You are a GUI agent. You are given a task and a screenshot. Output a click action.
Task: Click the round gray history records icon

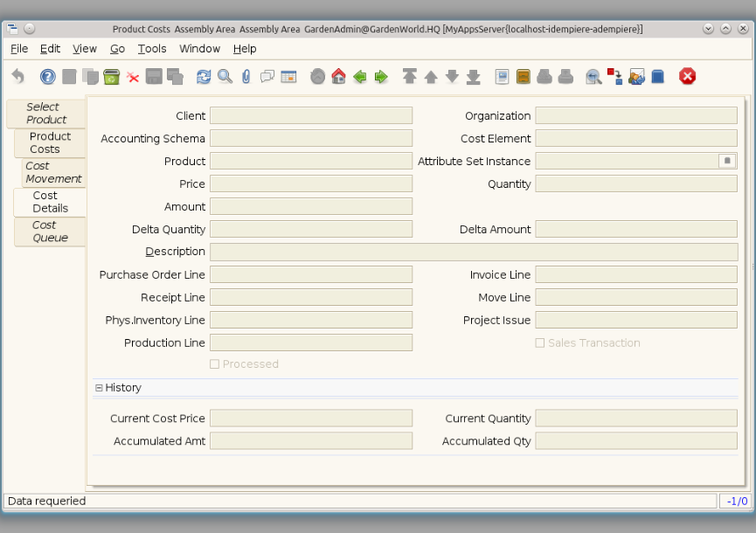click(x=317, y=76)
